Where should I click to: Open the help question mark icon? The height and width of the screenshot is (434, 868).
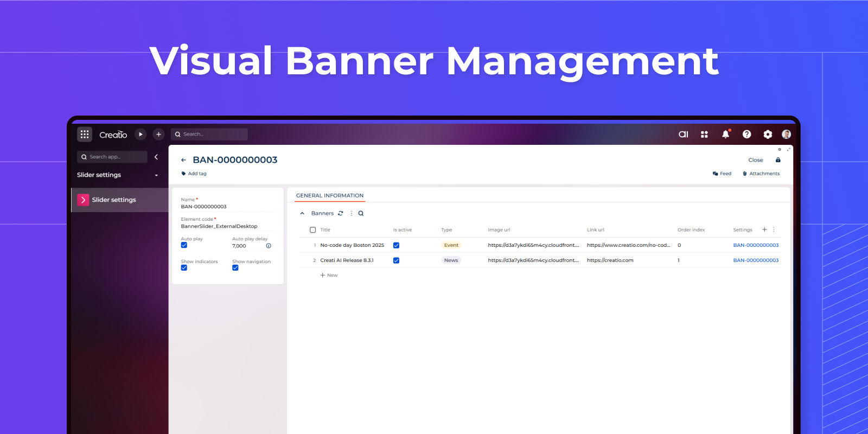746,134
